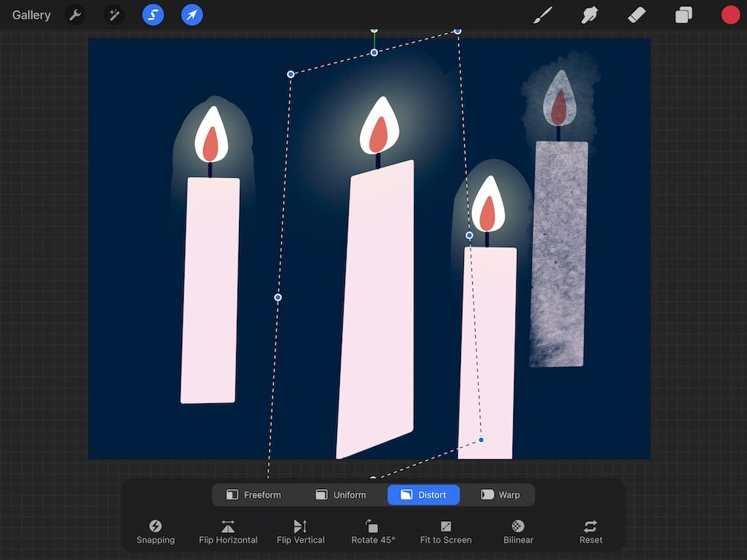Open the Actions wrench menu
Image resolution: width=747 pixels, height=560 pixels.
[75, 14]
